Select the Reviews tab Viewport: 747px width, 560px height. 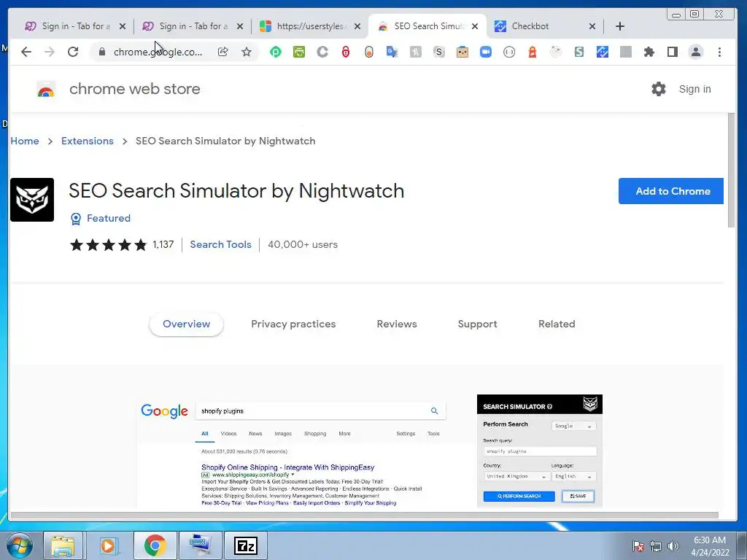(x=397, y=324)
